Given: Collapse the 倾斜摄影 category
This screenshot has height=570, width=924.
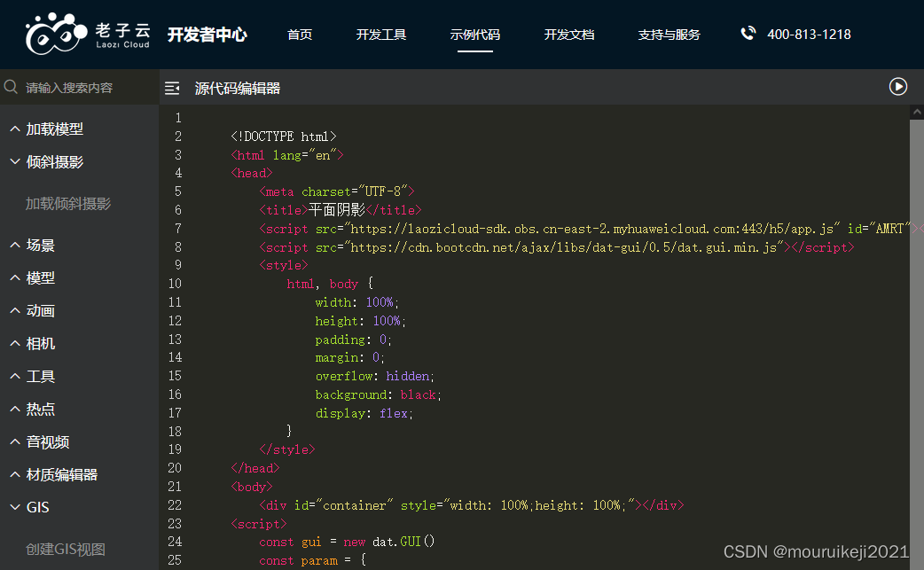Looking at the screenshot, I should tap(54, 162).
